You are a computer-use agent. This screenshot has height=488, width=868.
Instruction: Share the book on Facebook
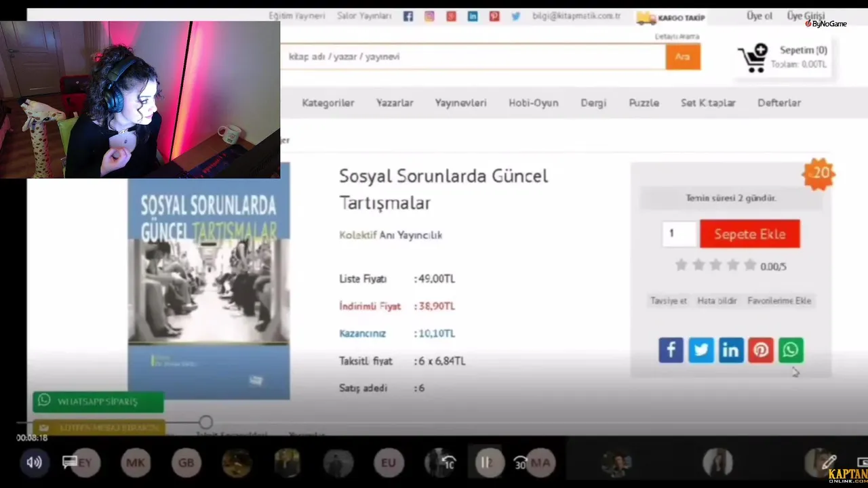click(671, 350)
